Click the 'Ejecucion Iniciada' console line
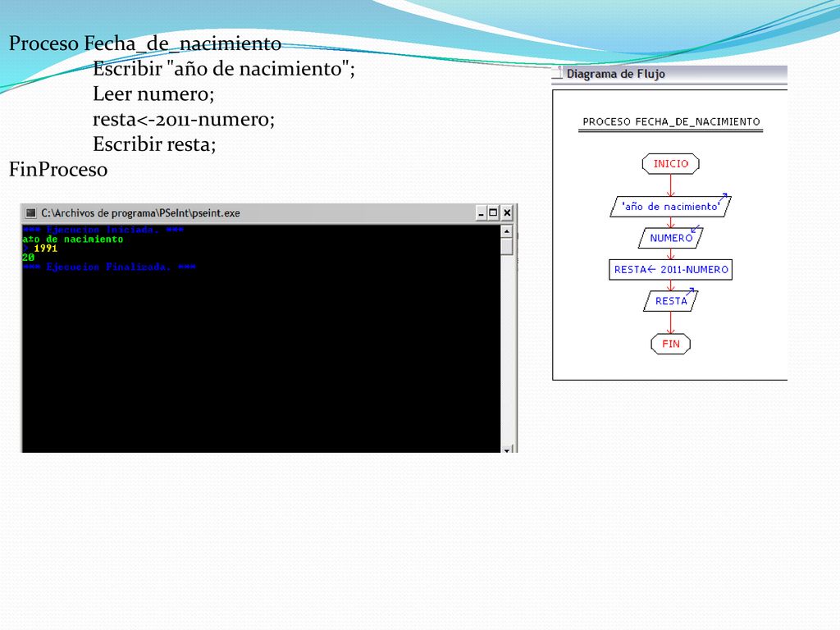The width and height of the screenshot is (840, 630). tap(103, 230)
